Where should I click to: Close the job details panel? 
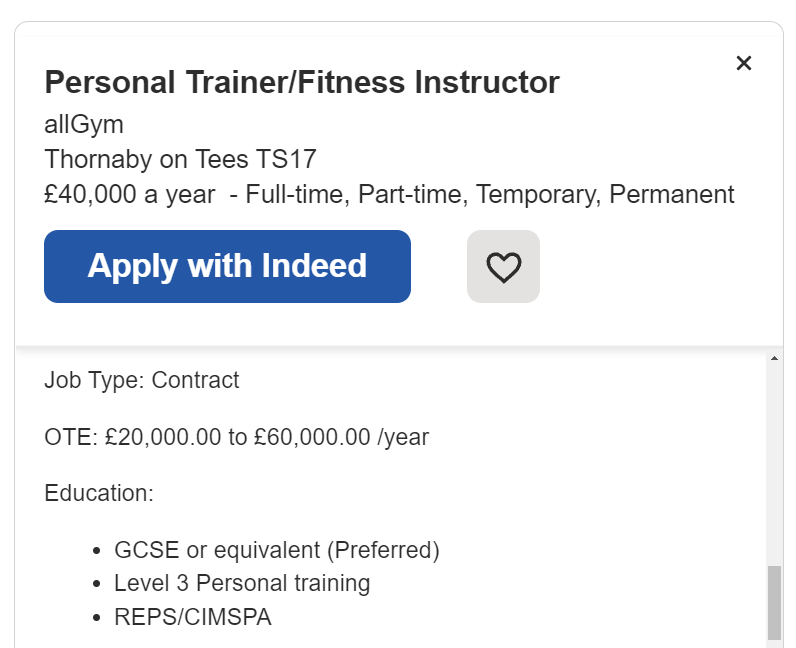(x=743, y=63)
